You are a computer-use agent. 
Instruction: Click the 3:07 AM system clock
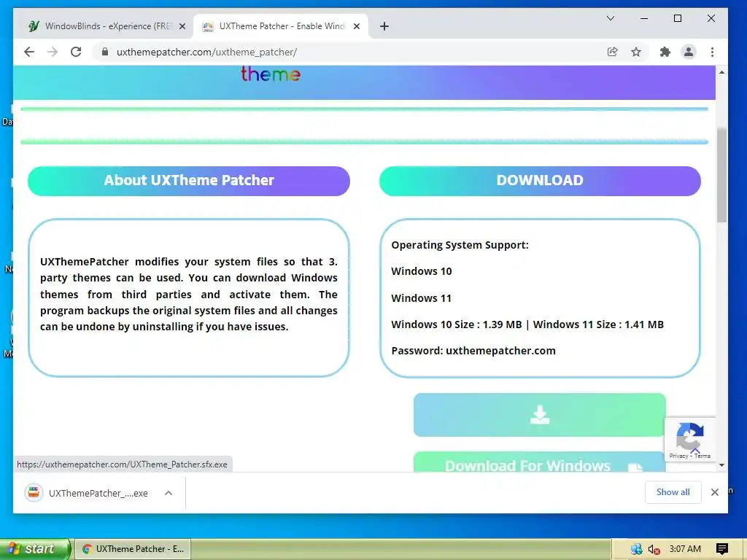point(685,548)
